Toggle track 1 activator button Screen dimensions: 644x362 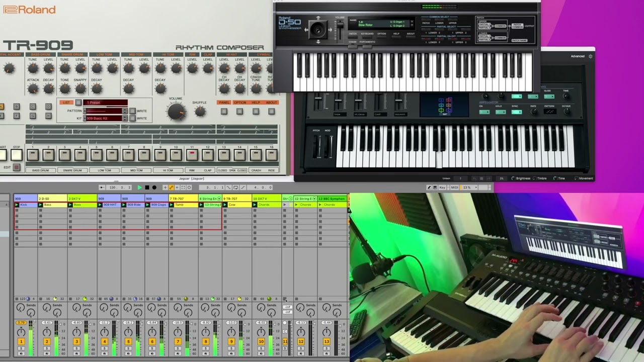pyautogui.click(x=21, y=341)
